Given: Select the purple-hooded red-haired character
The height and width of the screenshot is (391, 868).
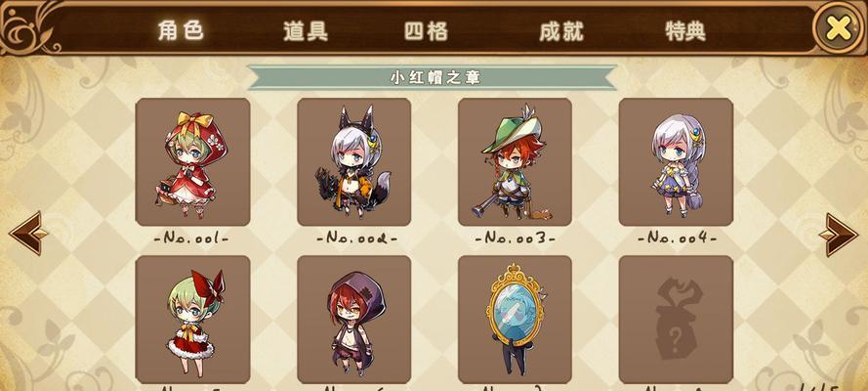Looking at the screenshot, I should click(354, 320).
